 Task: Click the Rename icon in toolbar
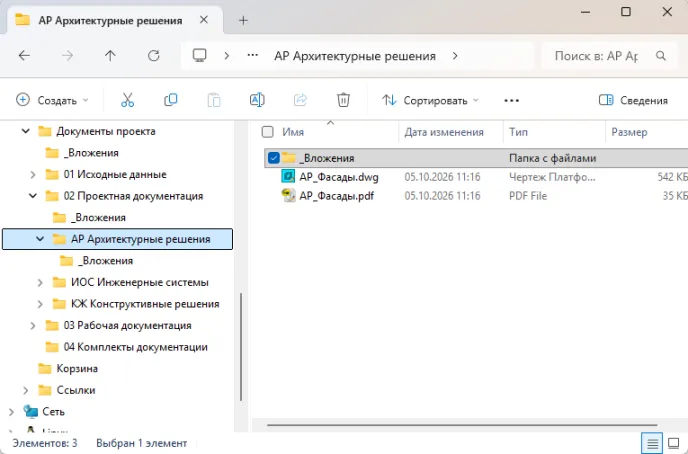coord(257,100)
